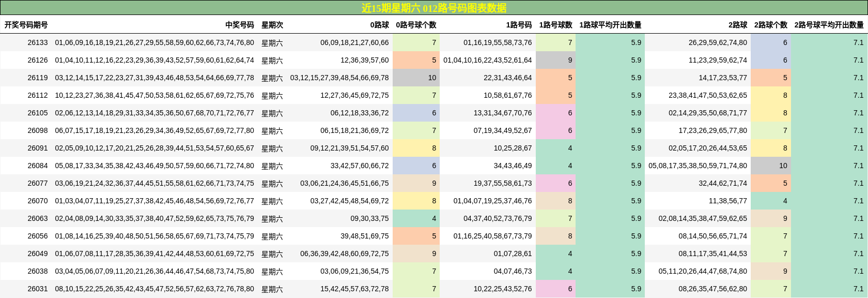Click 2路球 cell 11,38,56,77
The image size is (868, 298).
[728, 201]
